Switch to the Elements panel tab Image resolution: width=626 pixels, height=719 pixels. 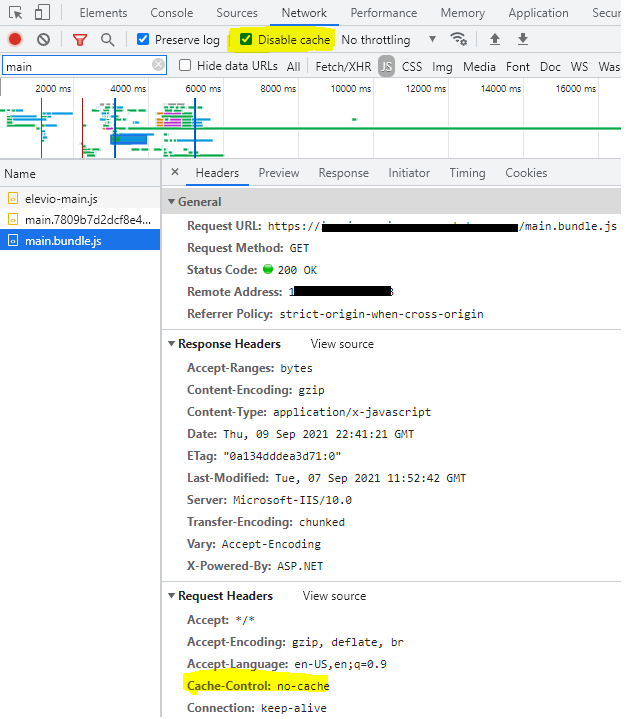[x=103, y=13]
